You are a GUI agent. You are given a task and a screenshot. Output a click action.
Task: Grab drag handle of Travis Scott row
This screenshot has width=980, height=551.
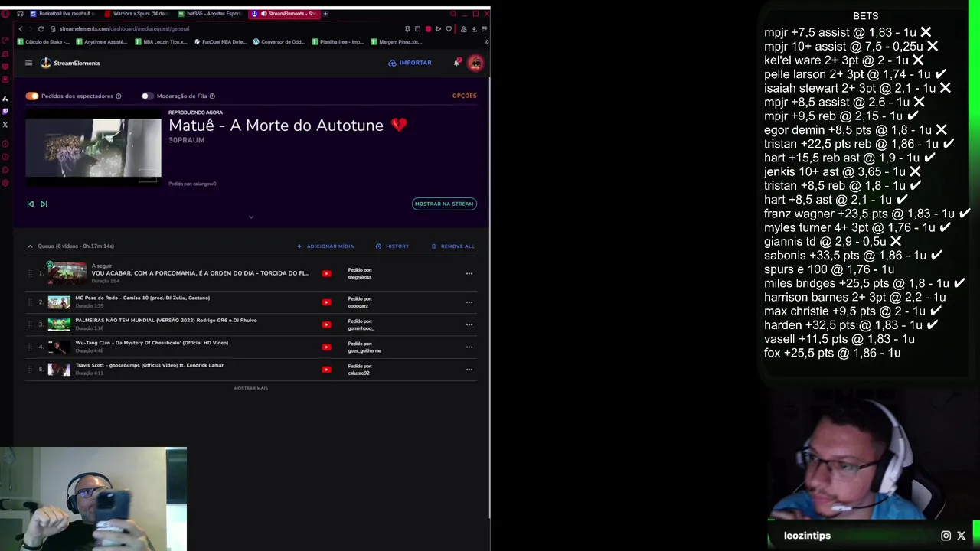click(x=30, y=370)
